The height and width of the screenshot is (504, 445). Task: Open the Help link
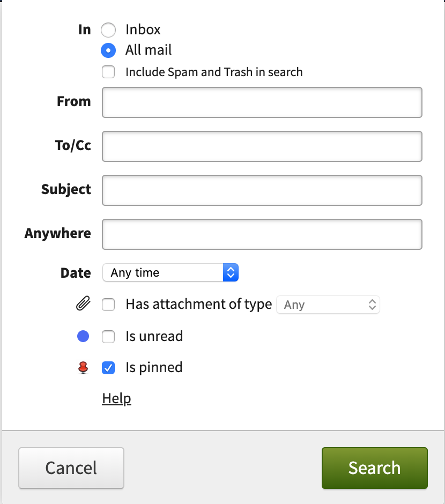[x=116, y=398]
